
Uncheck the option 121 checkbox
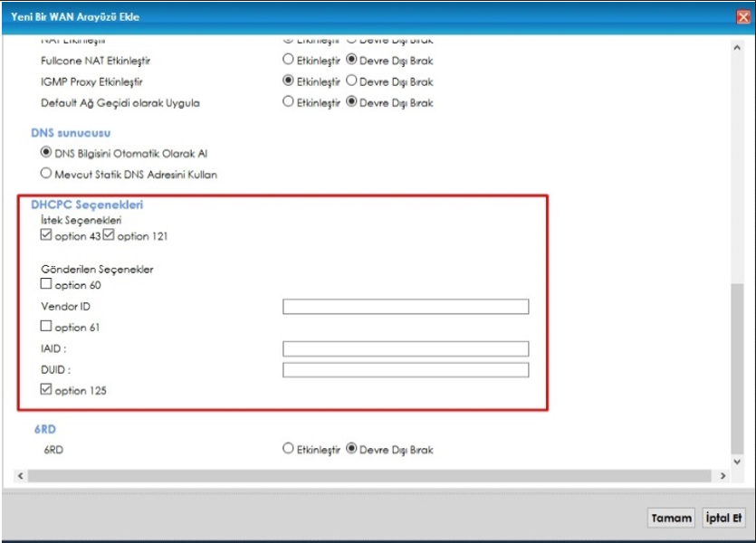coord(109,234)
